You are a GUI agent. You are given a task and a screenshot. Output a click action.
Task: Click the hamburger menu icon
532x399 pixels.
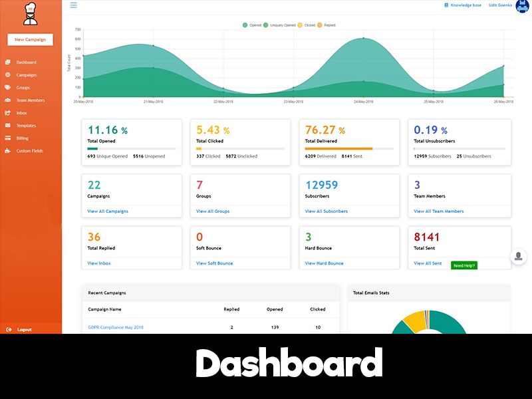[x=73, y=5]
